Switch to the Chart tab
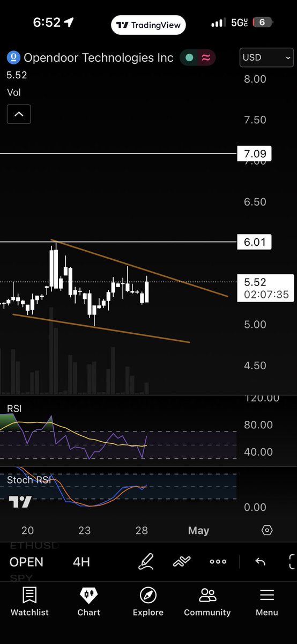The image size is (297, 644). [88, 601]
